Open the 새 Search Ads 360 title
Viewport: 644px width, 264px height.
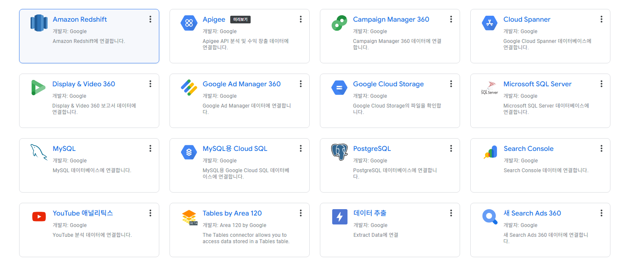[x=532, y=213]
